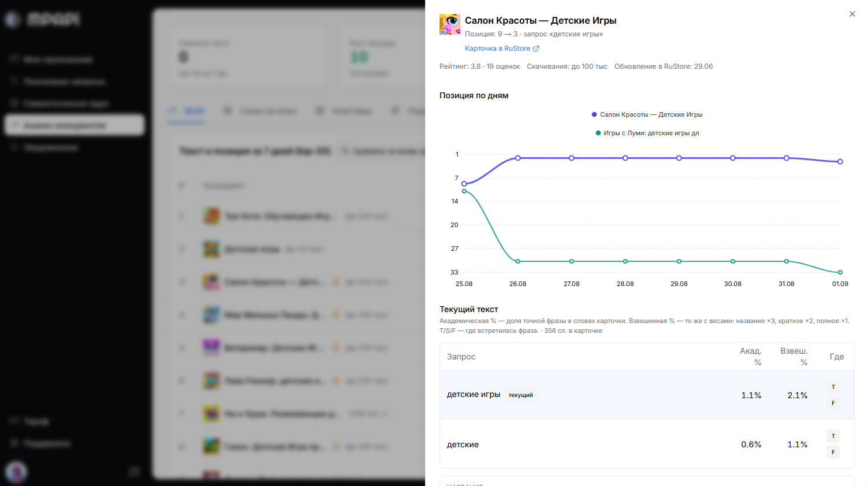
Task: Click the Акад. % column header
Action: click(751, 357)
